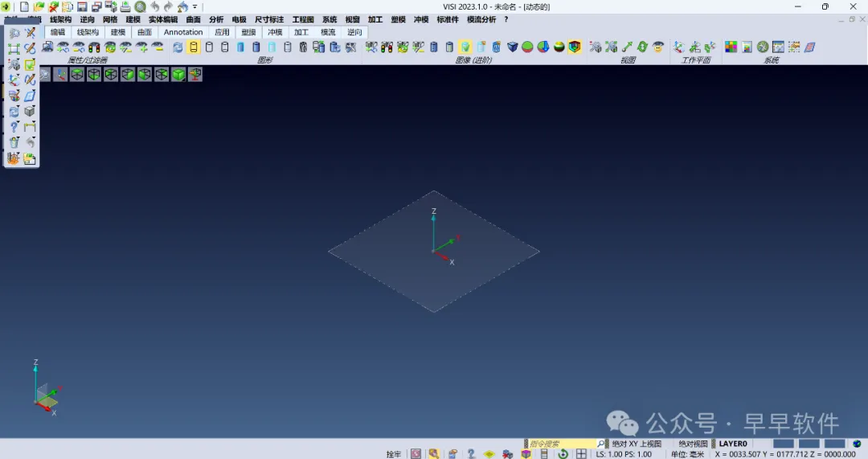Click the blue cube shading icon
The height and width of the screenshot is (459, 868).
[x=512, y=47]
